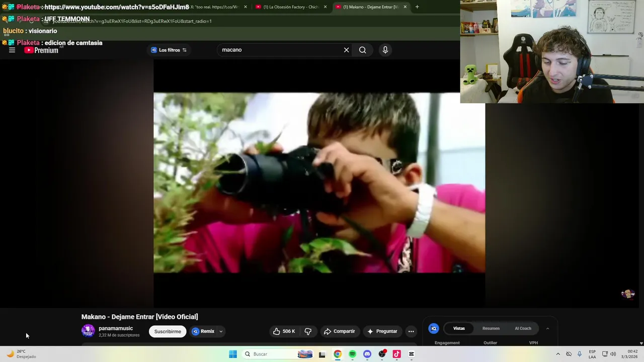644x362 pixels.
Task: Click the system tray microphone icon
Action: (x=580, y=354)
